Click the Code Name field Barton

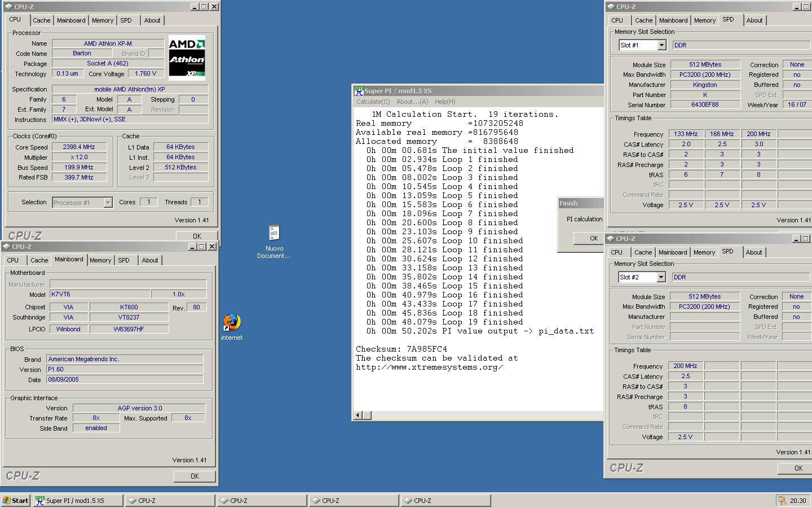tap(82, 53)
